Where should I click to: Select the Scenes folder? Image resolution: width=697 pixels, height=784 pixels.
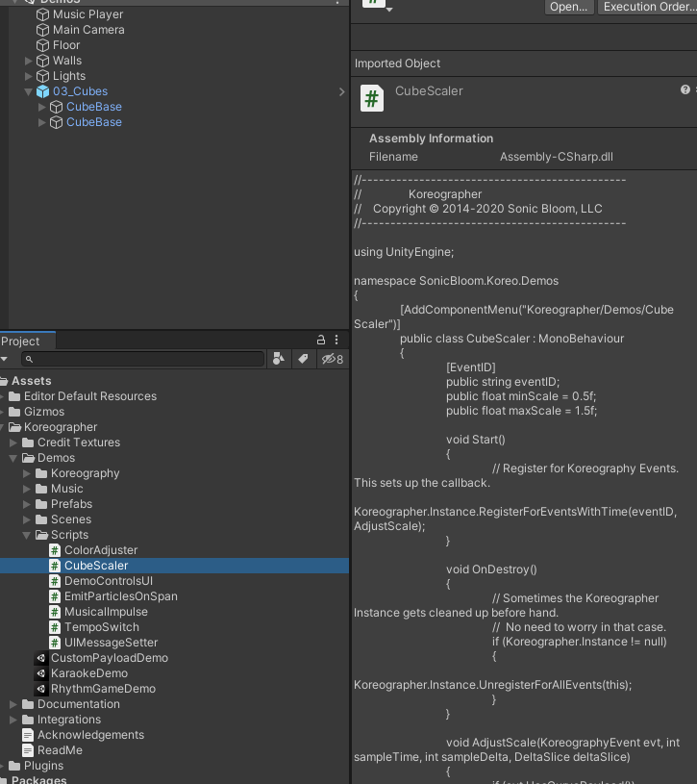click(71, 519)
